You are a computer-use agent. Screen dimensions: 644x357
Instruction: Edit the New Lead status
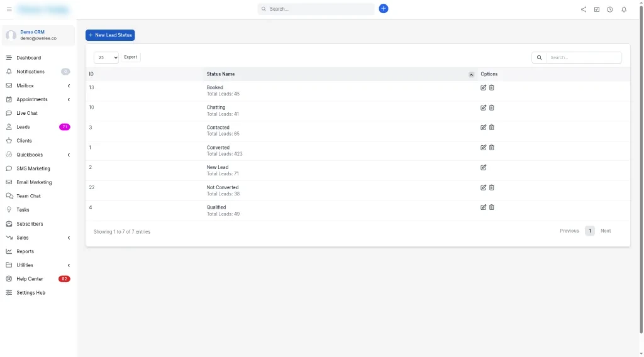point(483,167)
